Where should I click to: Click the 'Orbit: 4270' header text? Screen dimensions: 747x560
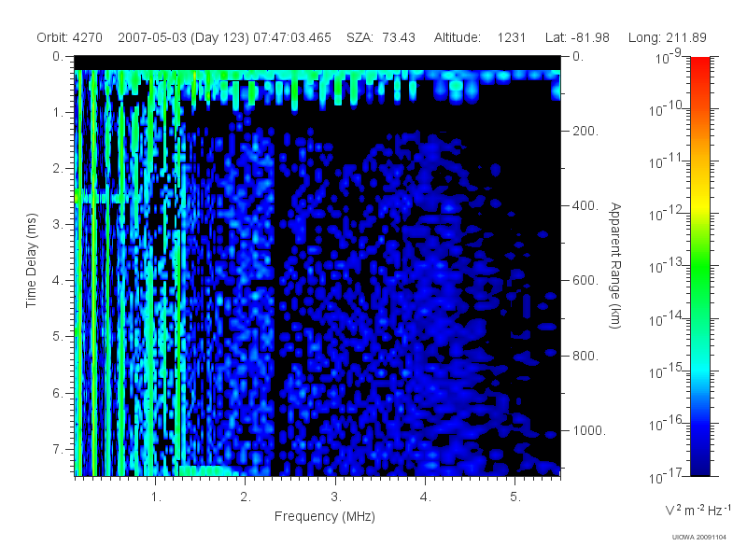tap(69, 37)
